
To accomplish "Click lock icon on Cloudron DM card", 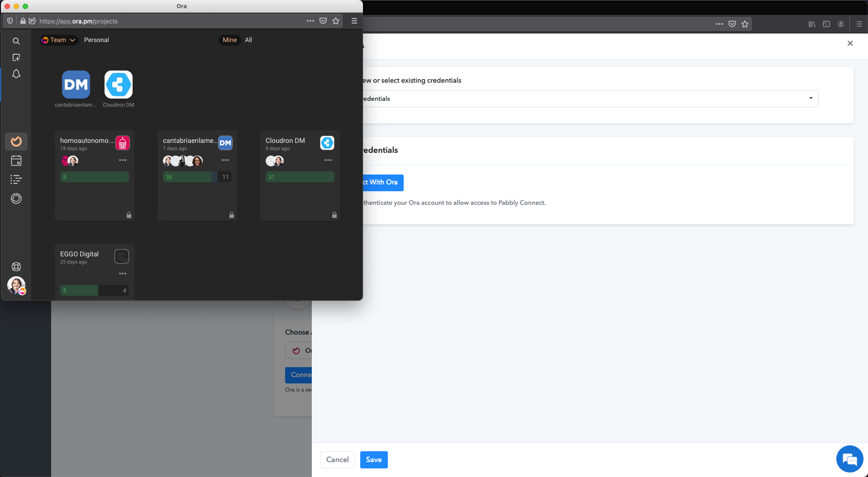I will point(334,215).
